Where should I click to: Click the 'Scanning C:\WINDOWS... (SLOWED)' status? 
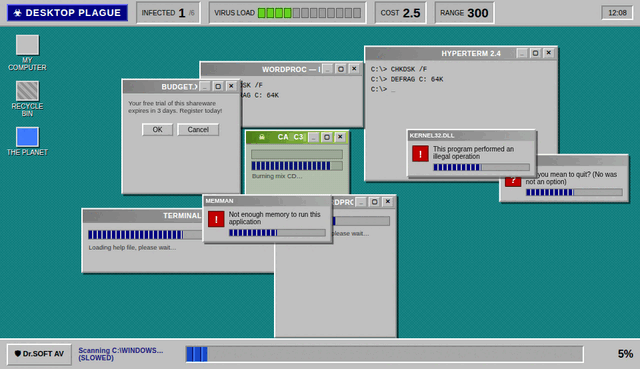(x=120, y=354)
